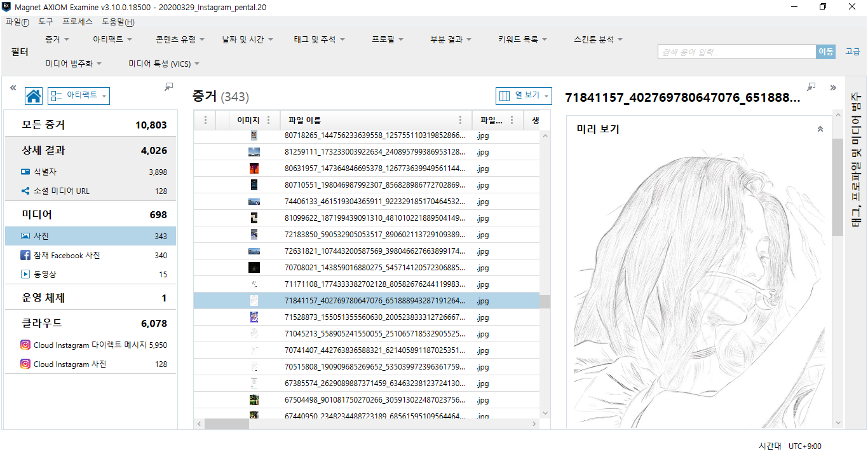
Task: Click the video play icon beside 동영상
Action: 25,274
